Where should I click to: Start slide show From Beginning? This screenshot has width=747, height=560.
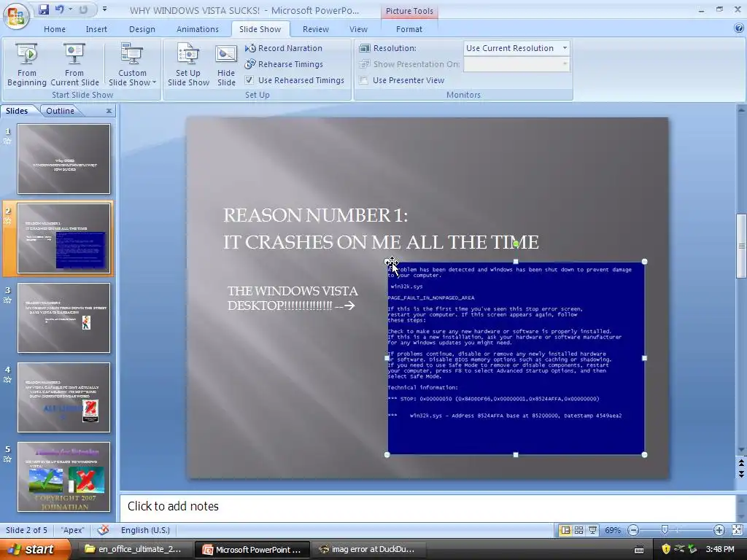coord(27,64)
